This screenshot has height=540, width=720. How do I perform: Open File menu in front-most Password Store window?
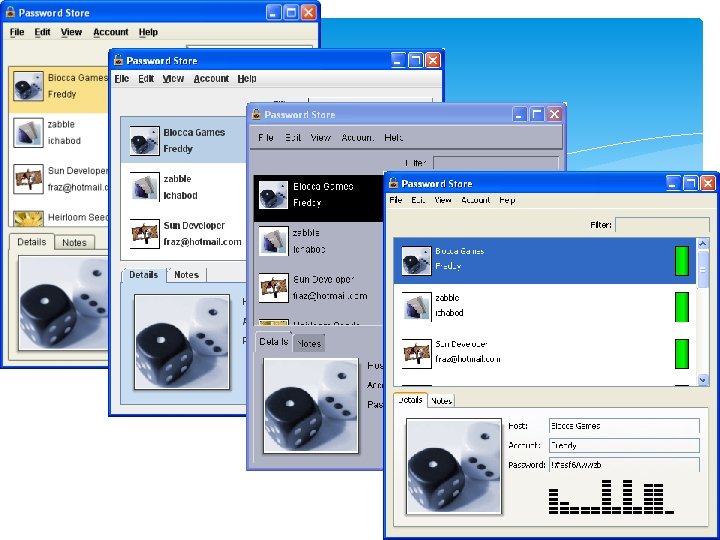pos(395,200)
